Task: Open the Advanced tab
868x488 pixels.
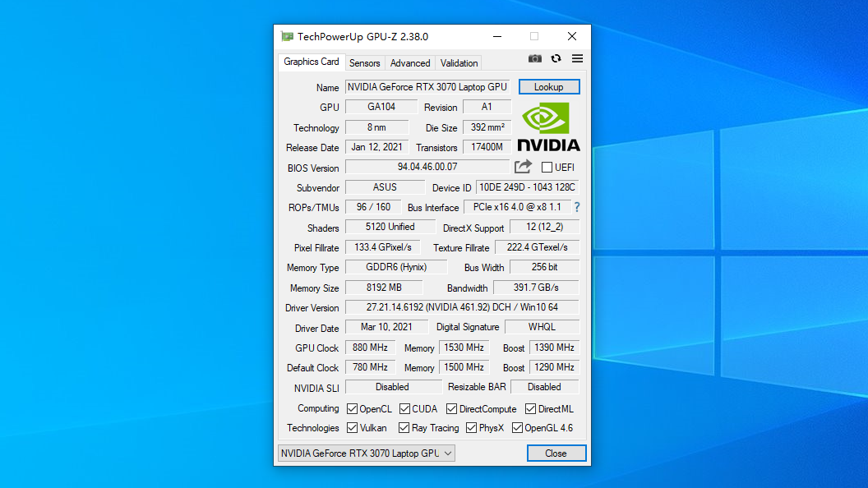Action: (x=410, y=63)
